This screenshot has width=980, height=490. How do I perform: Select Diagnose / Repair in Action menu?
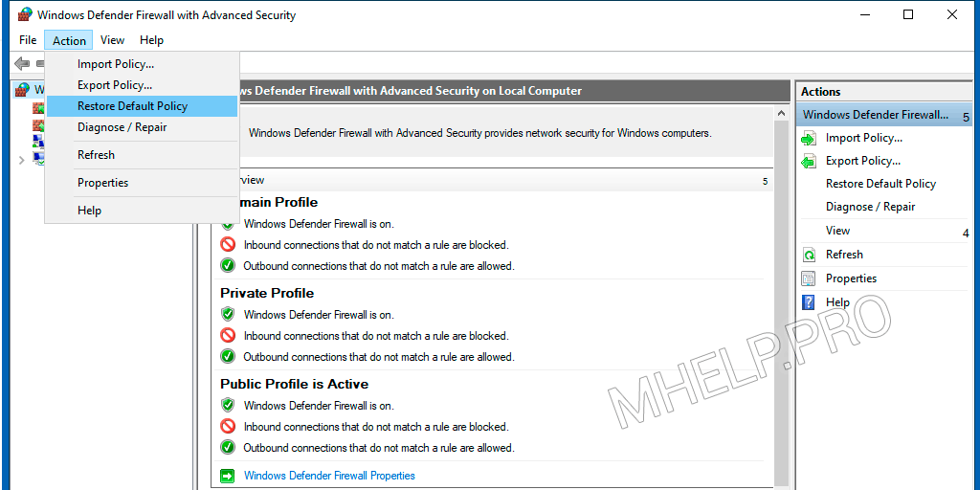pyautogui.click(x=122, y=127)
